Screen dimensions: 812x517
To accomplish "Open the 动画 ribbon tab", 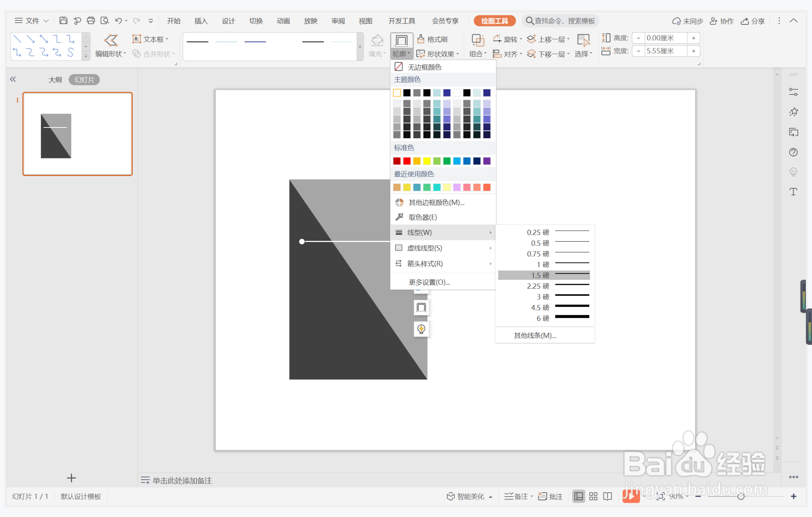I will (283, 21).
